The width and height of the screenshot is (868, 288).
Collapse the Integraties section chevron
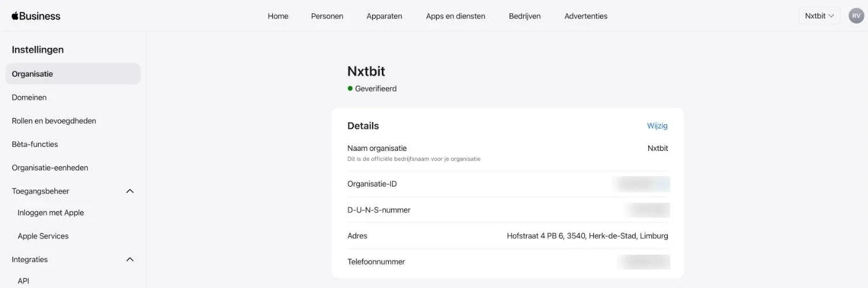pyautogui.click(x=130, y=260)
